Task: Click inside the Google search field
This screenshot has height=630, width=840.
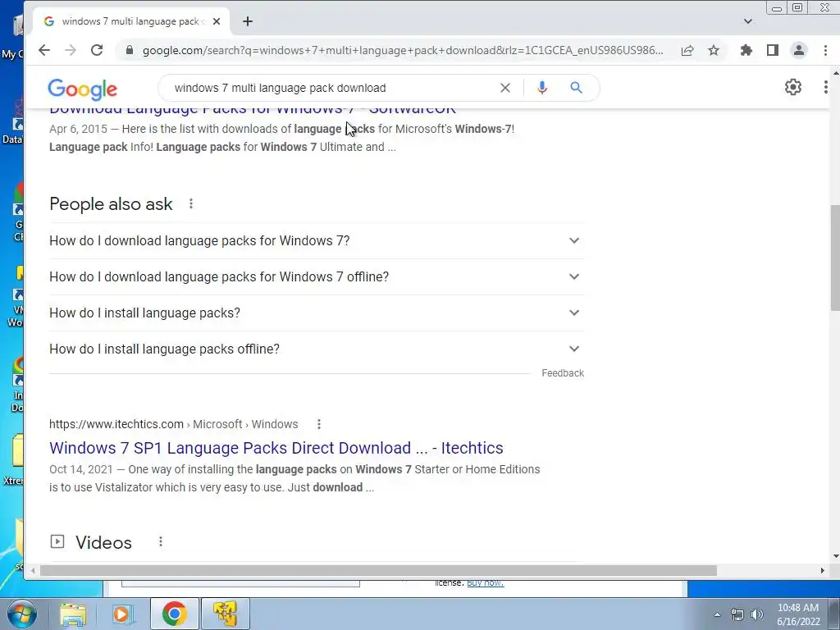Action: [332, 88]
